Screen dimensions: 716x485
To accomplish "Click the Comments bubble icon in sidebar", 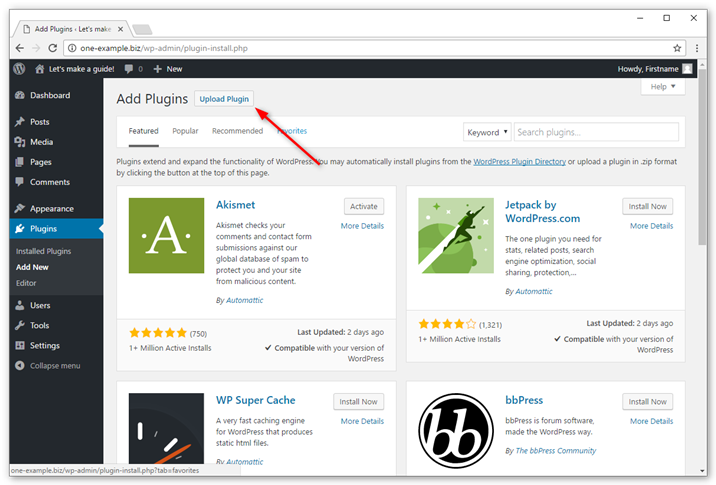I will coord(20,182).
